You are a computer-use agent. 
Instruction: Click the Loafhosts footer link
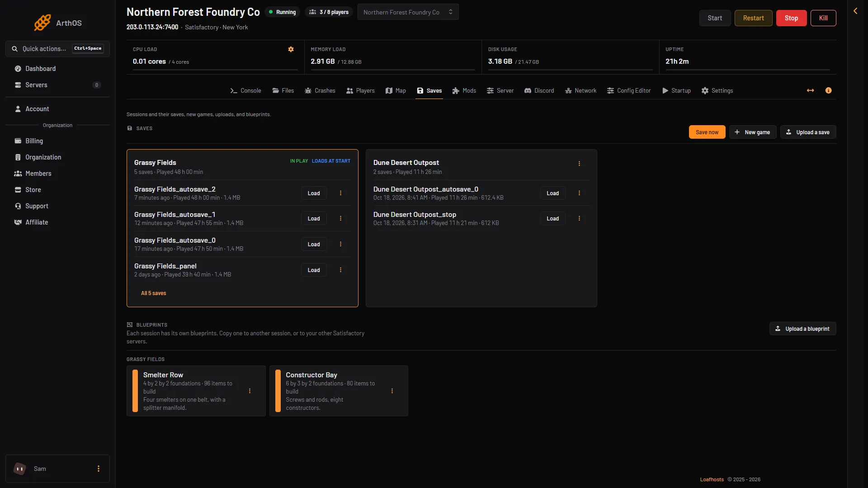coord(712,479)
